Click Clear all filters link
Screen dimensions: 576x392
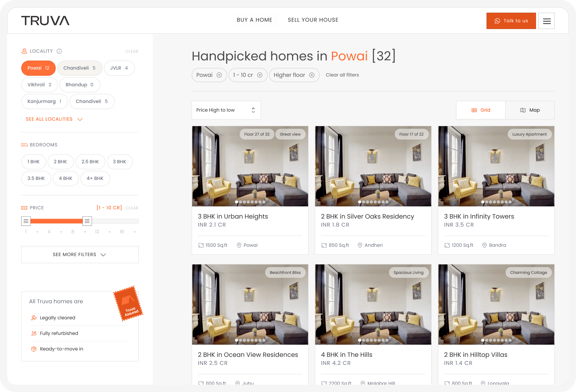click(342, 75)
